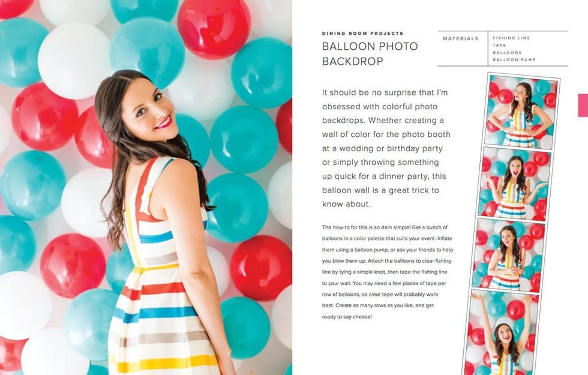588x375 pixels.
Task: Click Fishing Line in materials list
Action: [x=511, y=38]
